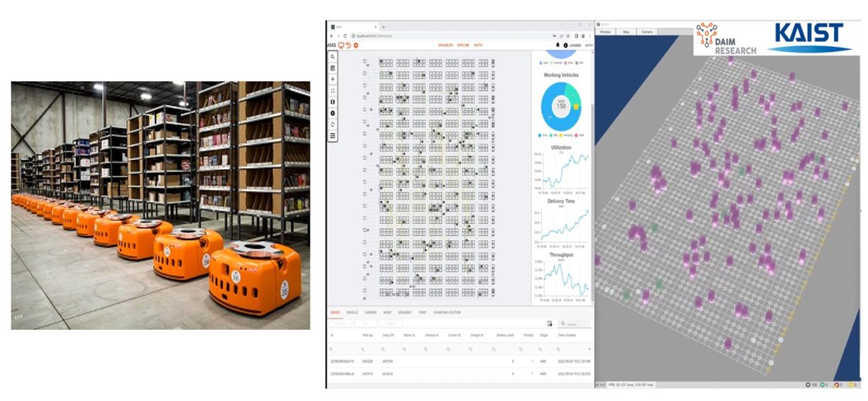Switch to the CHARGING STATION tab
The image size is (868, 401).
click(x=447, y=312)
